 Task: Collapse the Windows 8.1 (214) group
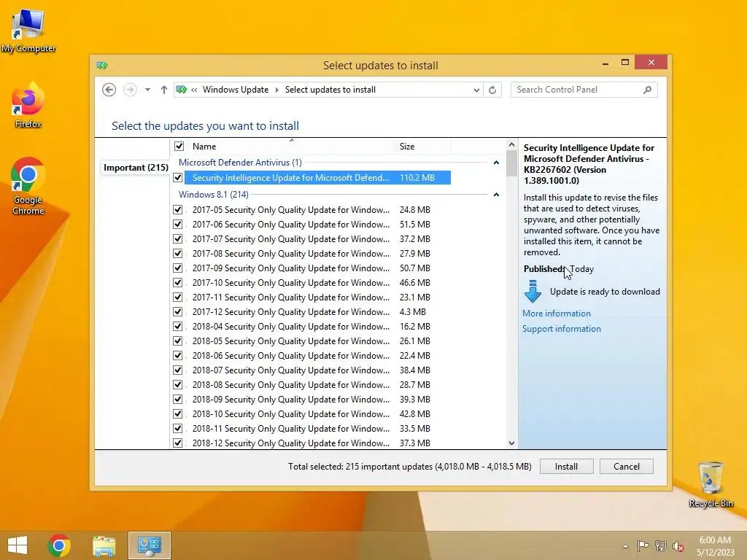(496, 194)
